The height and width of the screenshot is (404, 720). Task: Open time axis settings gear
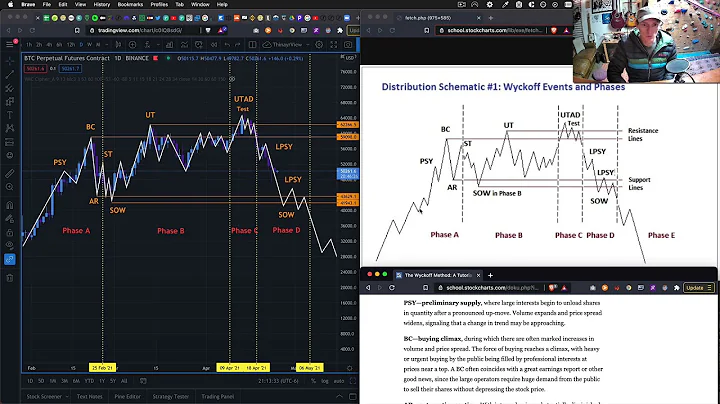point(349,368)
